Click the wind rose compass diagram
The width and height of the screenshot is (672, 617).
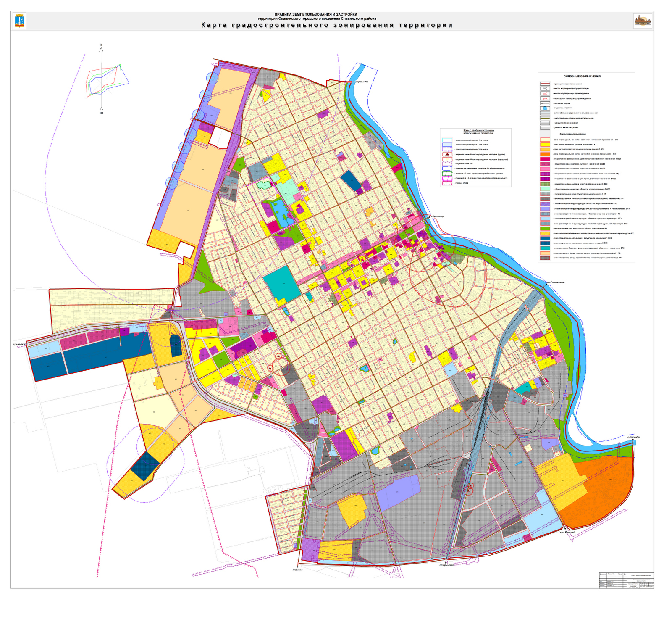click(107, 80)
